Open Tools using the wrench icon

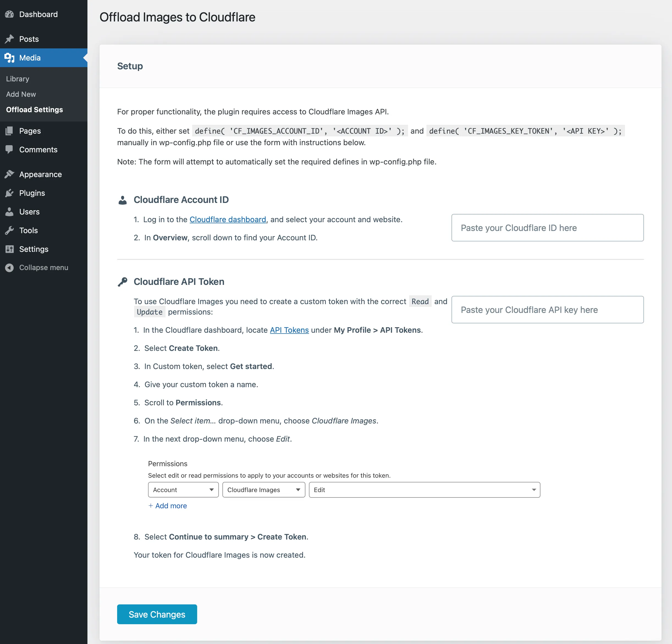tap(10, 230)
